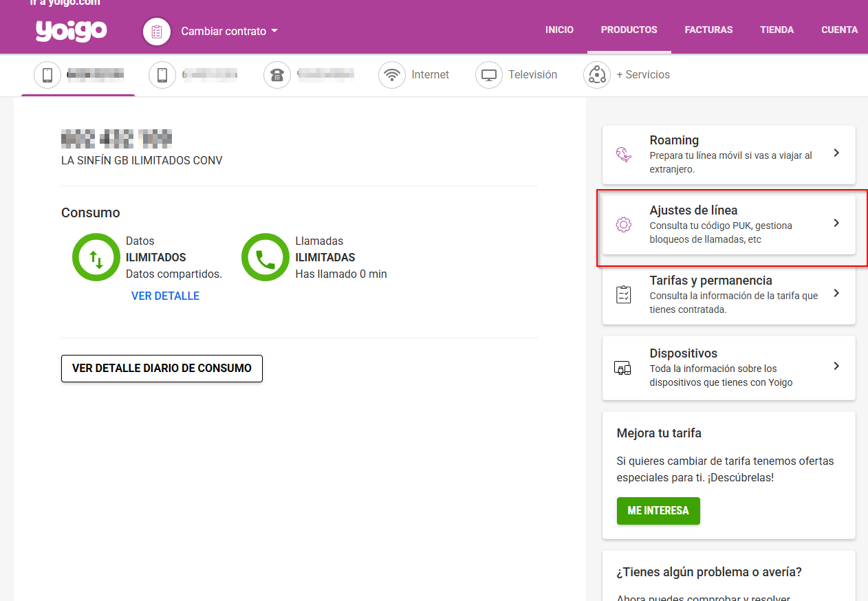868x601 pixels.
Task: Click VER DETALLE DIARIO DE CONSUMO
Action: [162, 369]
